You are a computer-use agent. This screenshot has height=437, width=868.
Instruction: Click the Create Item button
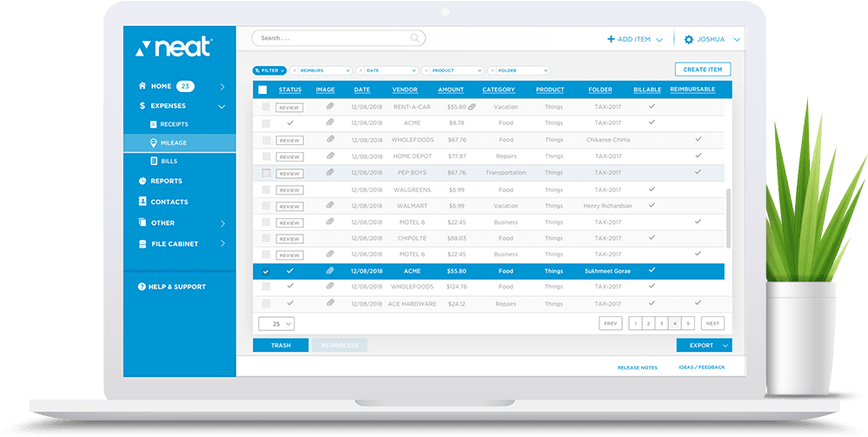[702, 70]
